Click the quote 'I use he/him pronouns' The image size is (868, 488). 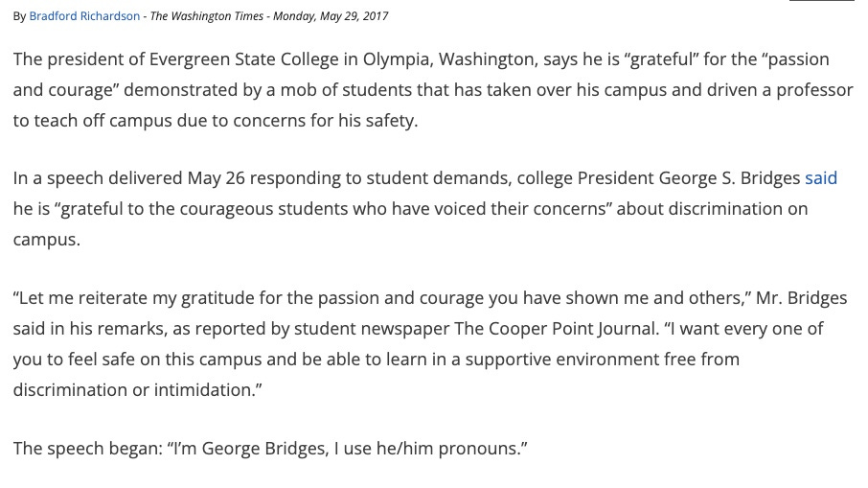(427, 448)
